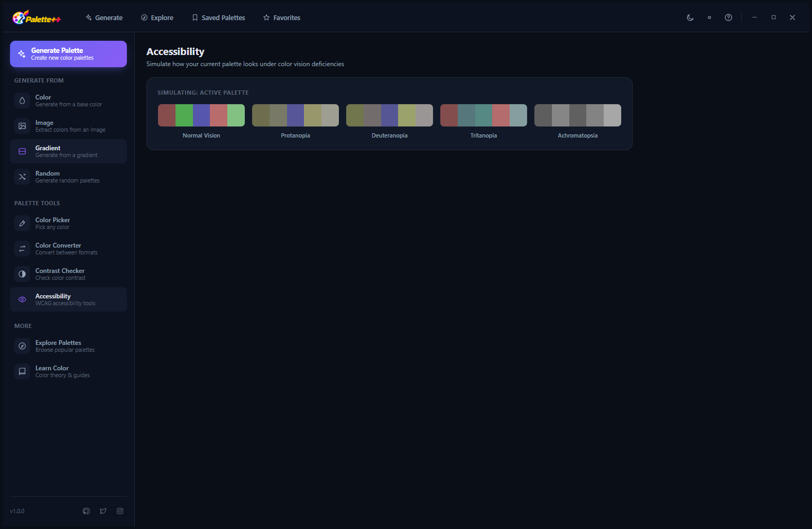The width and height of the screenshot is (812, 529).
Task: Click the droplet icon next to Color
Action: [x=22, y=101]
